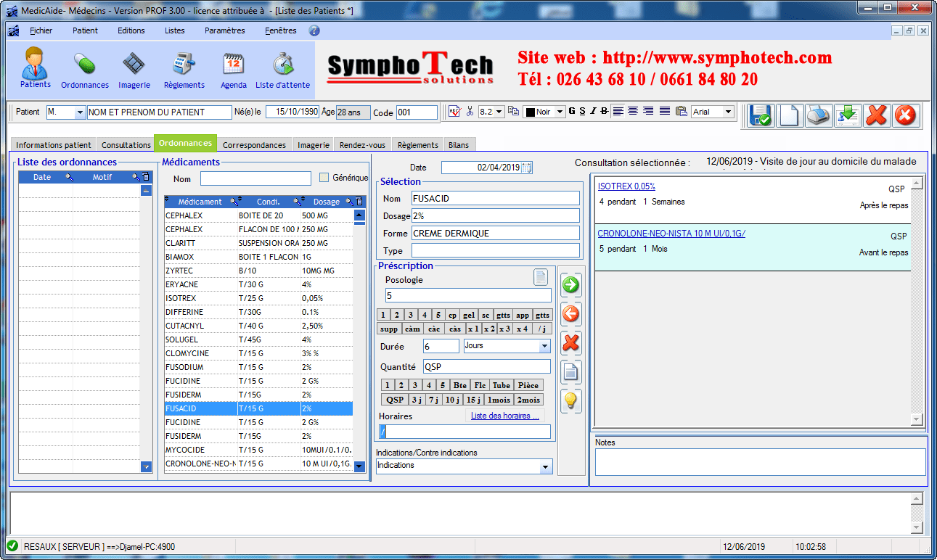937x560 pixels.
Task: Click the x 2 frequency button
Action: click(x=489, y=329)
